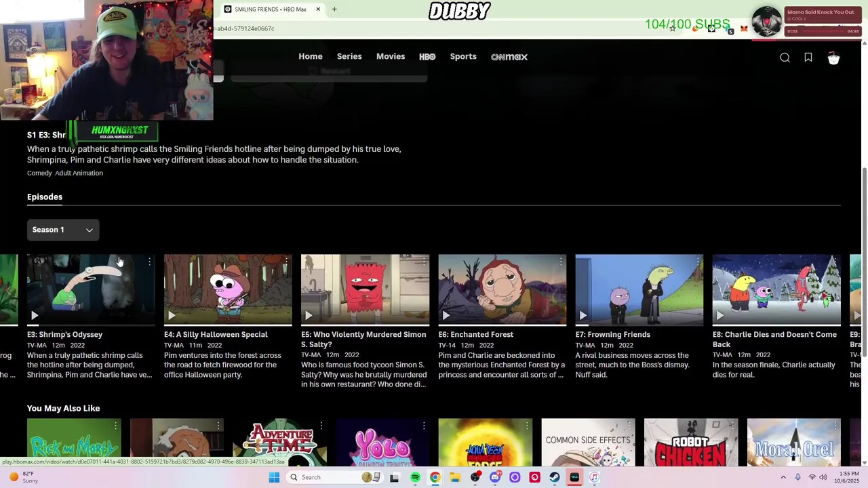Screen dimensions: 868x488
Task: Play E7: Frowning Friends play icon
Action: click(583, 315)
